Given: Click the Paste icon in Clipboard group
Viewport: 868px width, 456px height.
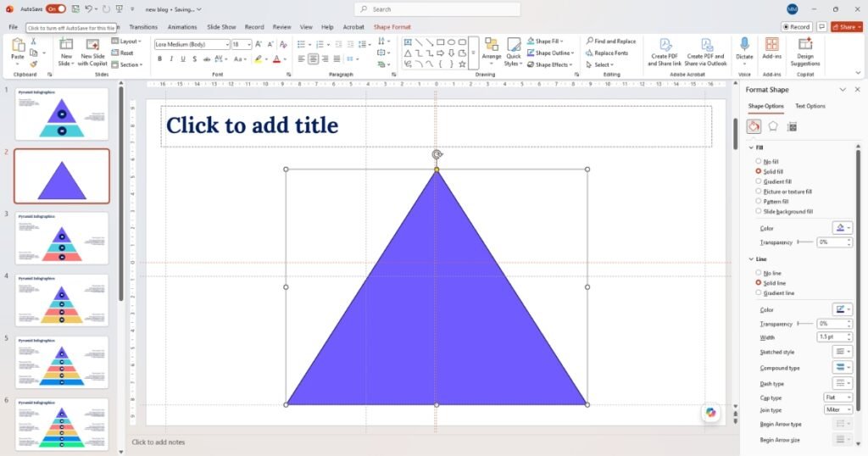Looking at the screenshot, I should point(18,46).
